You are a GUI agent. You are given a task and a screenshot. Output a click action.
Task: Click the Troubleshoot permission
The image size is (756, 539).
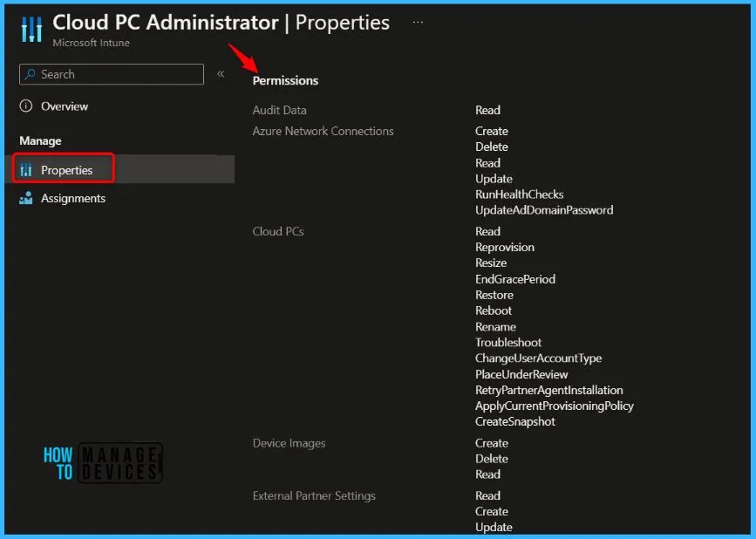[508, 342]
